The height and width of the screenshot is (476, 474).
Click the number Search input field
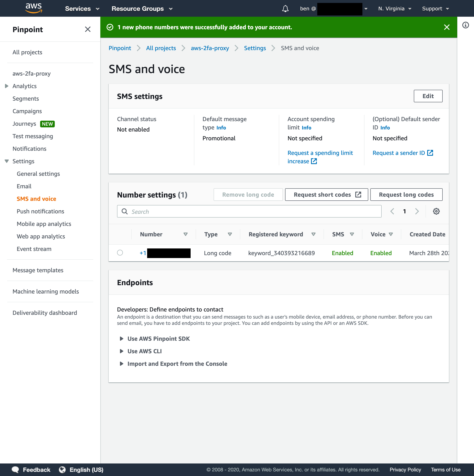coord(249,211)
